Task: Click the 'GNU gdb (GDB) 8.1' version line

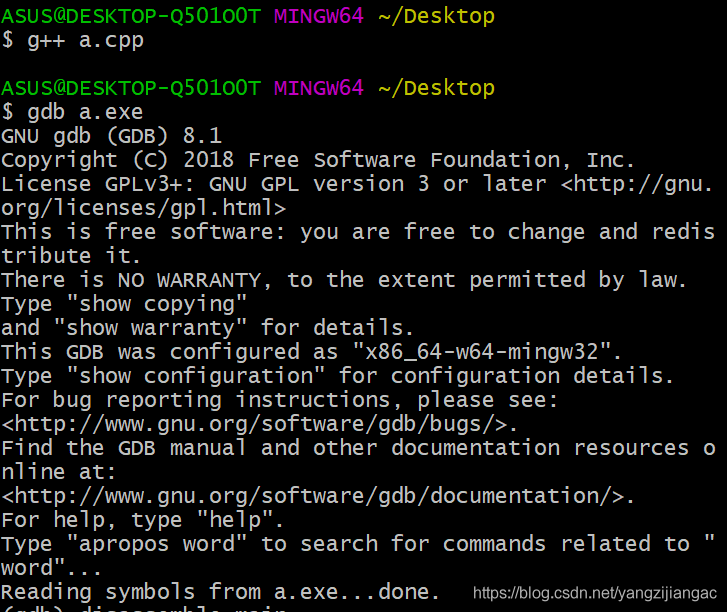Action: pos(111,136)
